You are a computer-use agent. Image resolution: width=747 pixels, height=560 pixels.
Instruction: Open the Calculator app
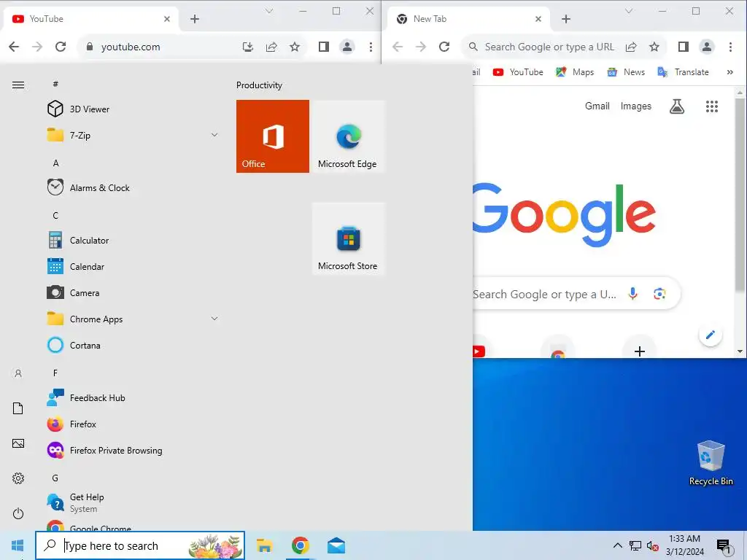tap(133, 240)
